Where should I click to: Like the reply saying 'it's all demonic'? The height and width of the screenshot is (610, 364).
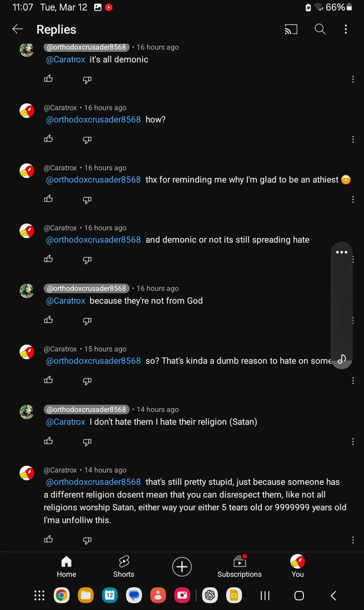click(x=48, y=79)
